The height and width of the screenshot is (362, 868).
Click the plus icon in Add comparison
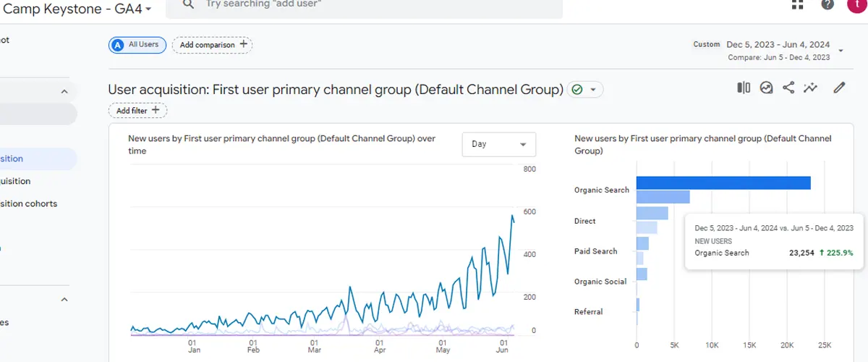click(x=243, y=44)
